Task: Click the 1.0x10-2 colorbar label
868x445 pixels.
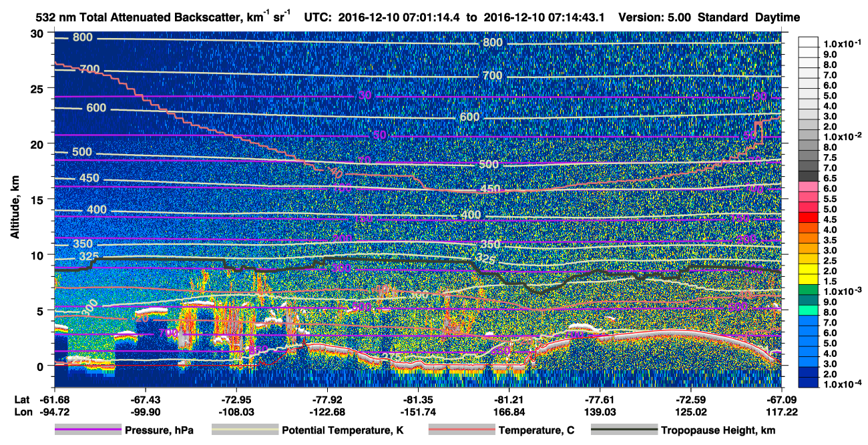Action: pyautogui.click(x=843, y=136)
